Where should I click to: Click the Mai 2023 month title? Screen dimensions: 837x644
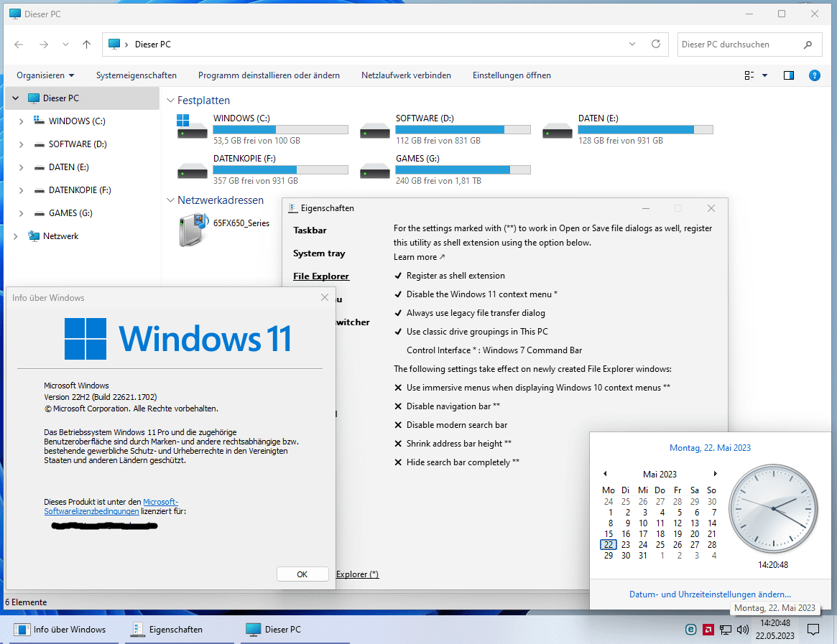tap(660, 475)
